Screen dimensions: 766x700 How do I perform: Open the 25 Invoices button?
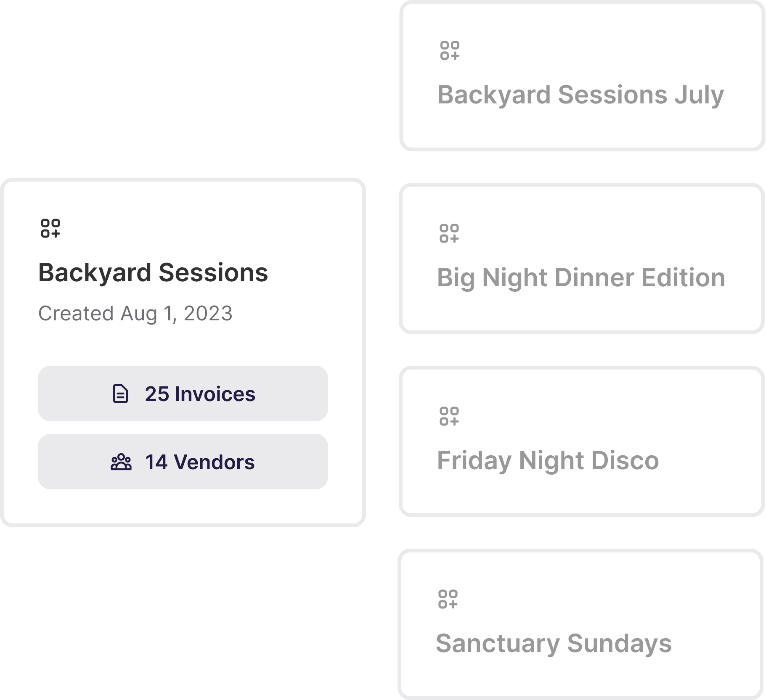click(x=183, y=394)
